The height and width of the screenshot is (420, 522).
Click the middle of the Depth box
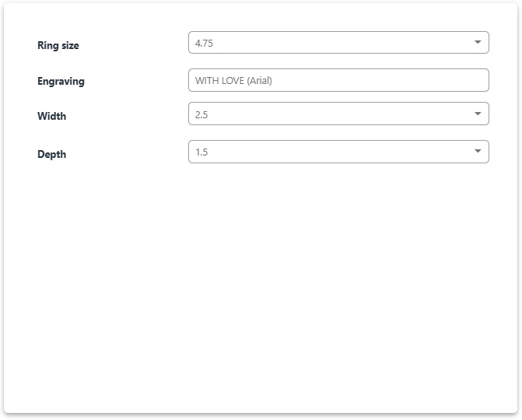(x=338, y=152)
